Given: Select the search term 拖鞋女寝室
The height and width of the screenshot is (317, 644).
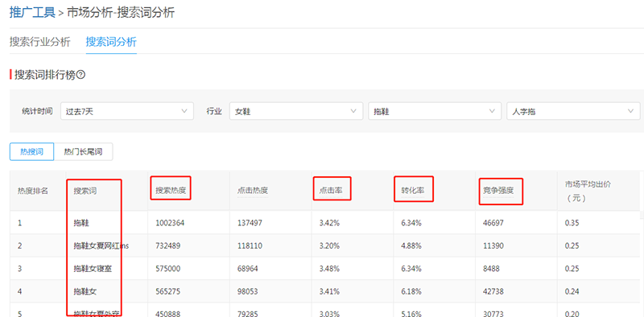Looking at the screenshot, I should [93, 269].
